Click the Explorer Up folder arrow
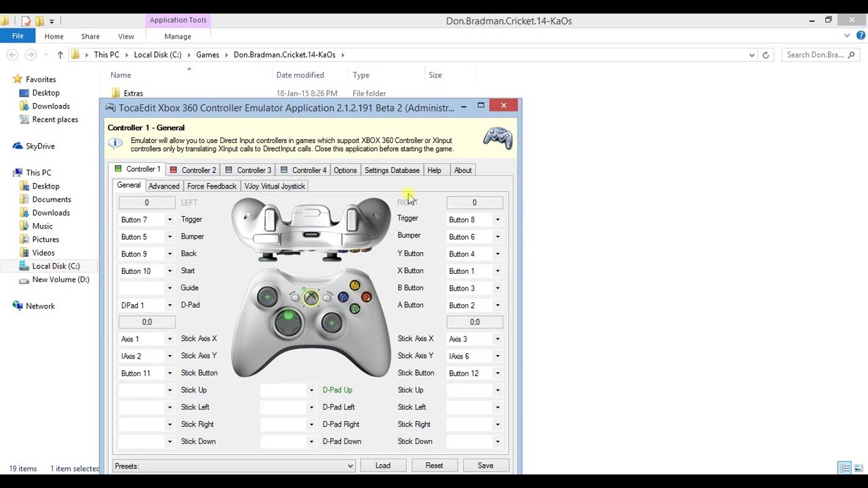 click(60, 55)
